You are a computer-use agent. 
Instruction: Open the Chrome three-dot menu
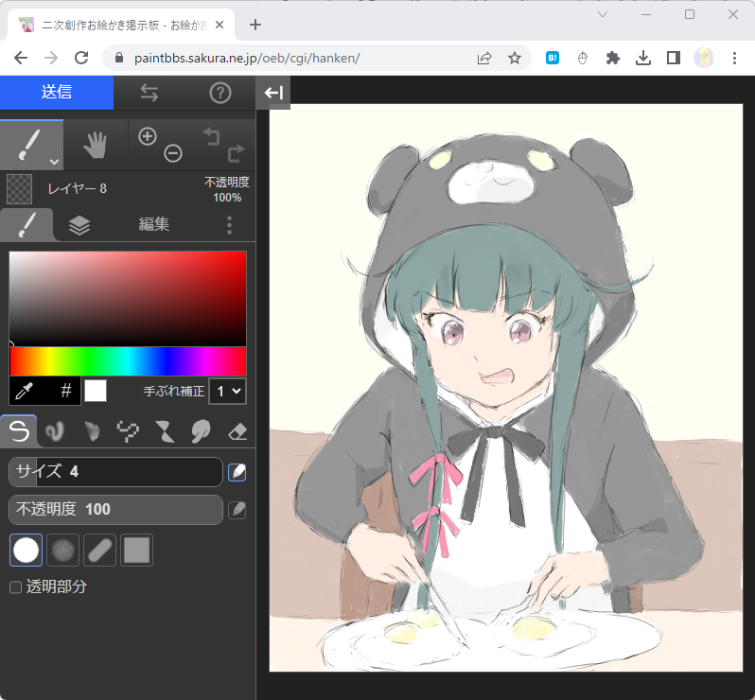pos(734,59)
